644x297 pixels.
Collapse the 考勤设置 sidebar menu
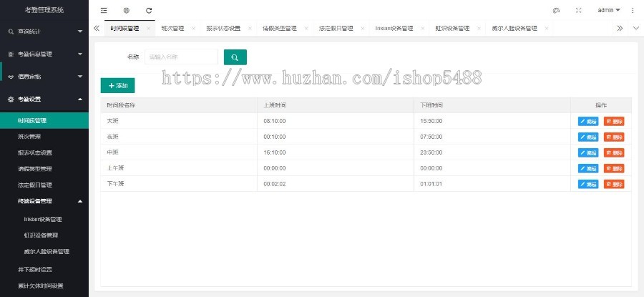click(x=80, y=99)
